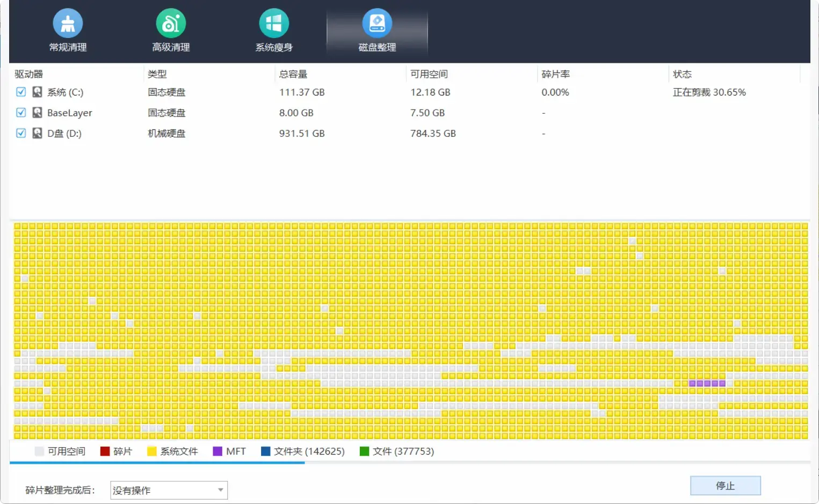Viewport: 819px width, 504px height.
Task: Click the dropdown arrow after 碎片整理完成后
Action: coord(220,490)
